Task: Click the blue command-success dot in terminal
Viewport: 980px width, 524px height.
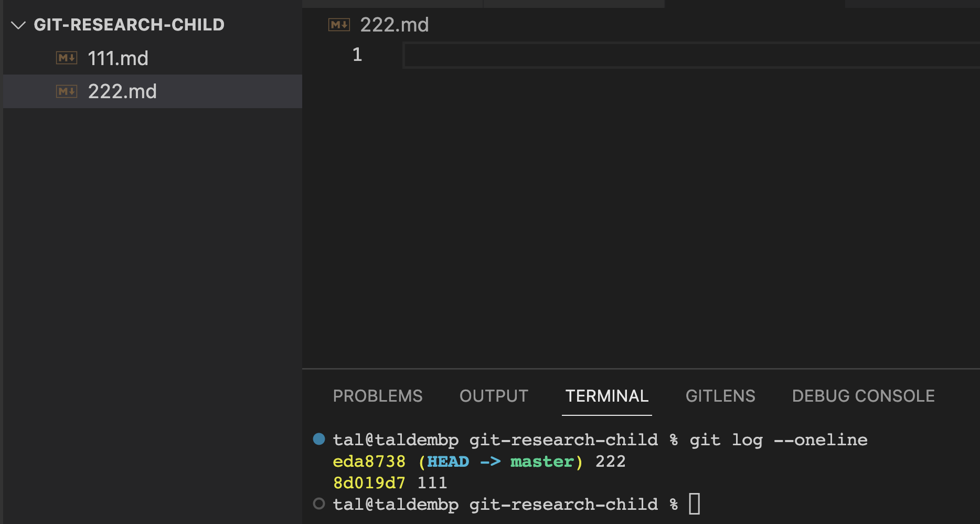Action: coord(319,439)
